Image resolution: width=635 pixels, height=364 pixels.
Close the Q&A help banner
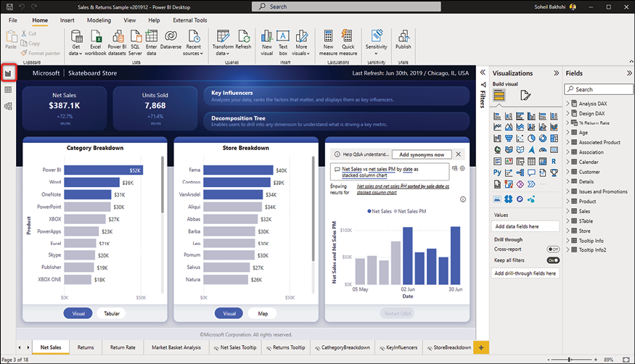[x=459, y=154]
